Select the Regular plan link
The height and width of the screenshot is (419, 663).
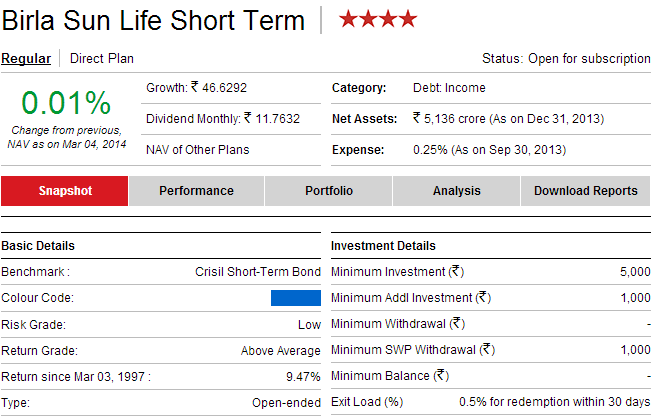pyautogui.click(x=26, y=59)
